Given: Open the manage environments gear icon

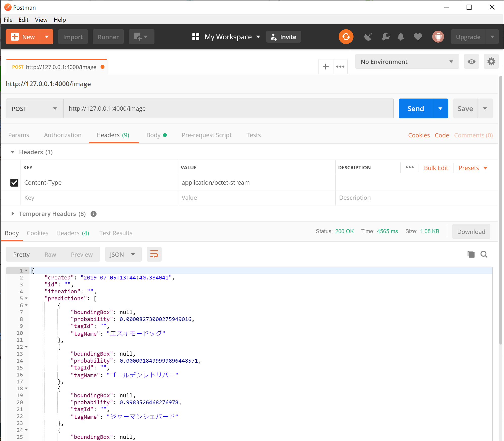Looking at the screenshot, I should tap(491, 61).
